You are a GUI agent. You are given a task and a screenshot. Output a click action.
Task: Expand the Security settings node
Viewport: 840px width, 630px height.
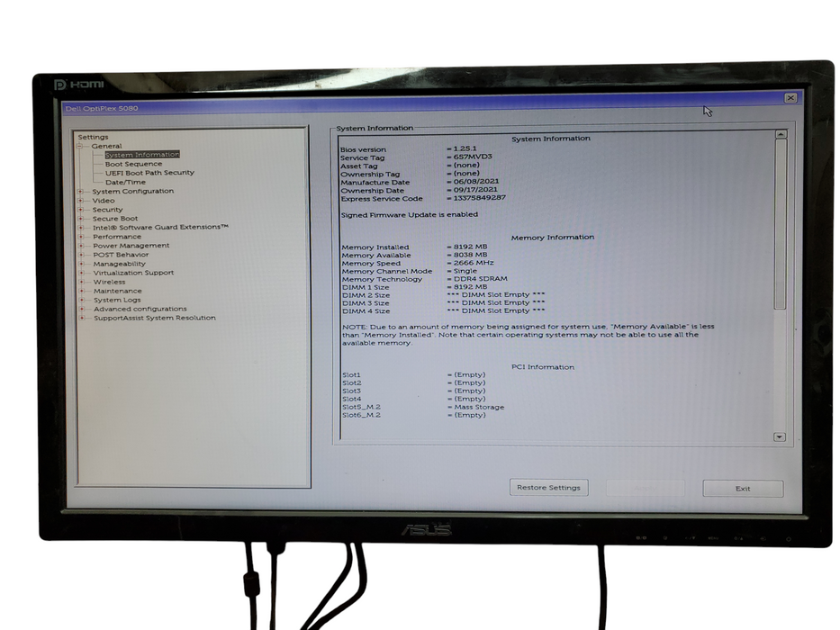coord(80,210)
